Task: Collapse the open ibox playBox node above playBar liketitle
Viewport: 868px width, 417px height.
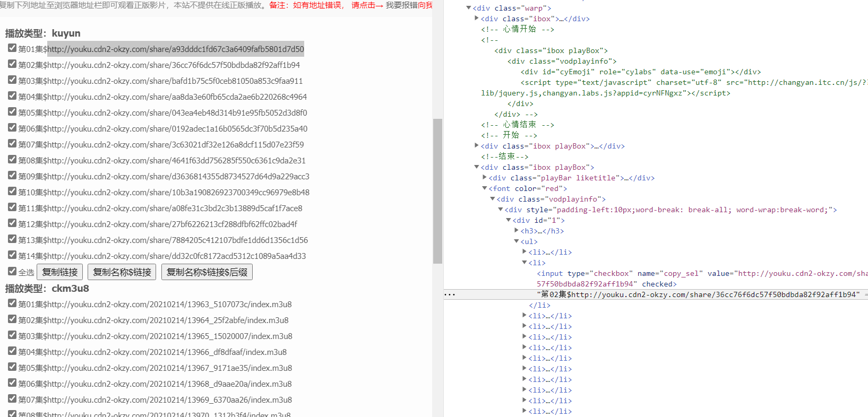Action: [x=477, y=167]
